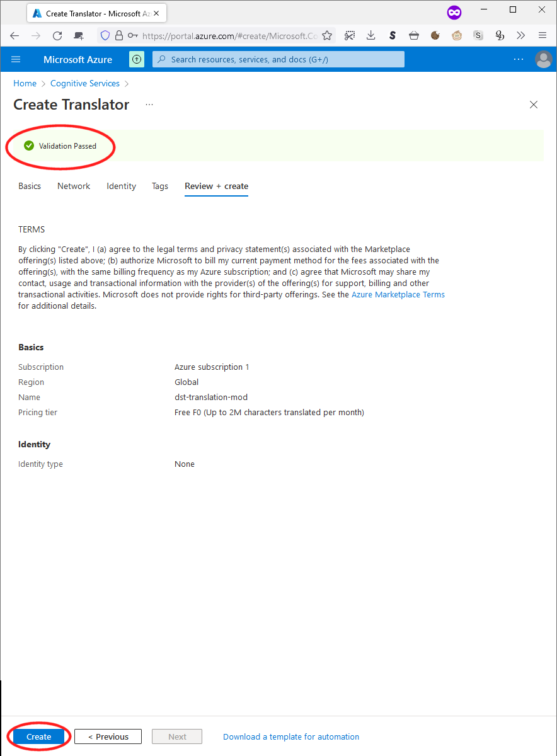The height and width of the screenshot is (756, 557).
Task: Select the Review + create tab
Action: (x=217, y=186)
